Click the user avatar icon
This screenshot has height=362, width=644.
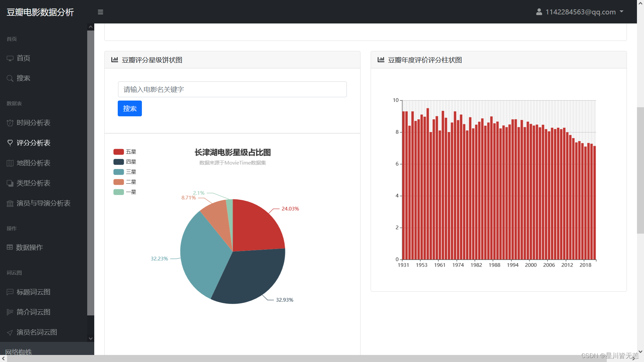pyautogui.click(x=539, y=12)
